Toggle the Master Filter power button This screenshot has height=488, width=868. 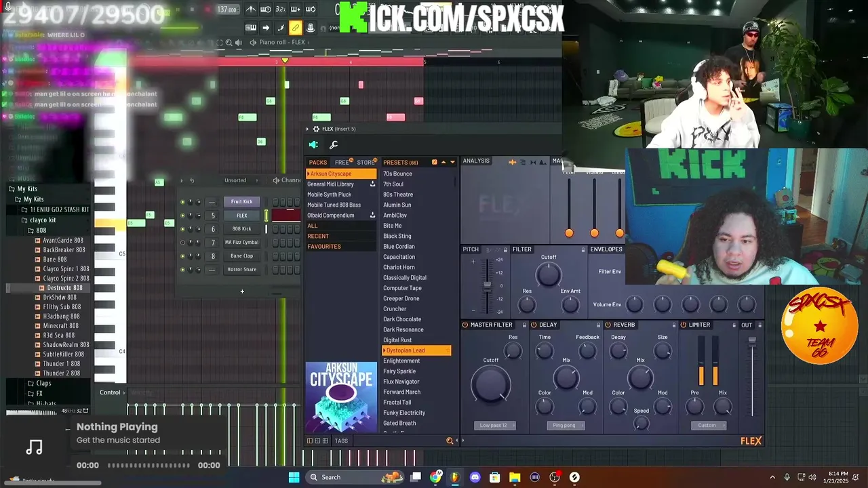click(465, 325)
